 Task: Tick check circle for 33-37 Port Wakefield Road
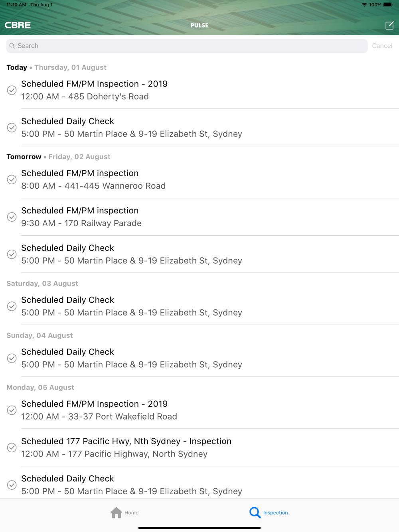pyautogui.click(x=12, y=410)
